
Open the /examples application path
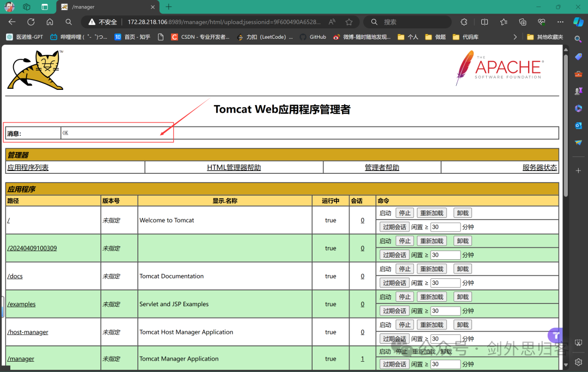click(x=21, y=304)
